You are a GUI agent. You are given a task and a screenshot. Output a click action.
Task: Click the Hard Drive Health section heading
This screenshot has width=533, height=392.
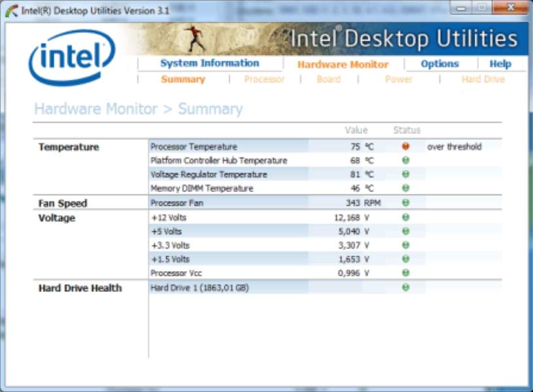80,288
